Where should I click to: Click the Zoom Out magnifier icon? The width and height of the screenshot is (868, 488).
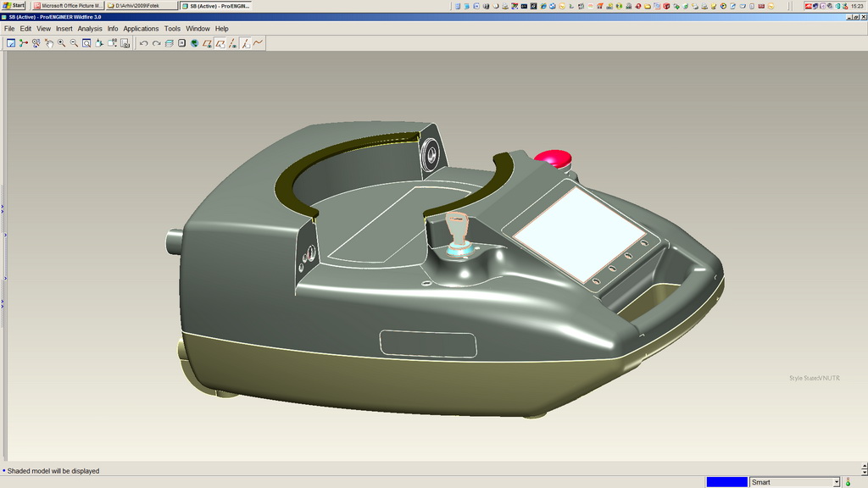(74, 43)
